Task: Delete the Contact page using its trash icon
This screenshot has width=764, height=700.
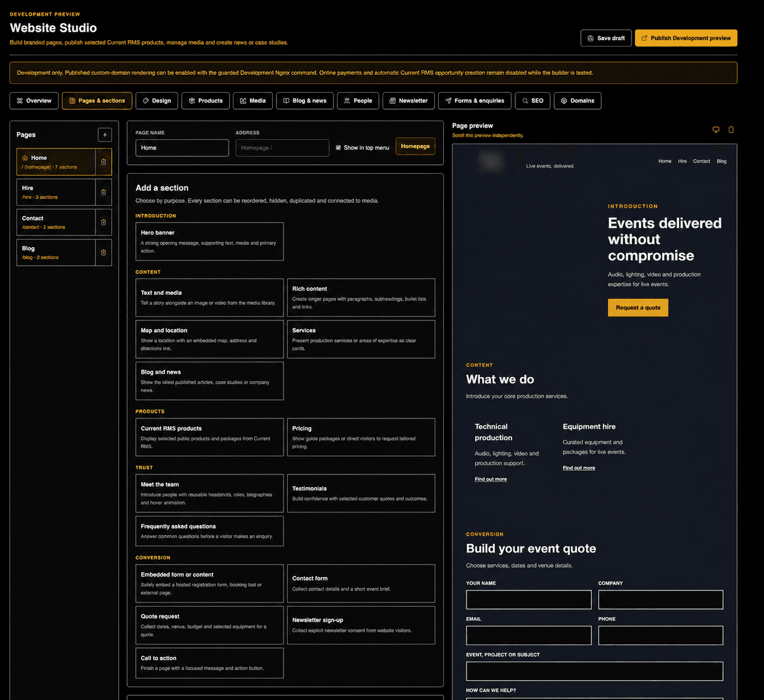Action: [x=104, y=222]
